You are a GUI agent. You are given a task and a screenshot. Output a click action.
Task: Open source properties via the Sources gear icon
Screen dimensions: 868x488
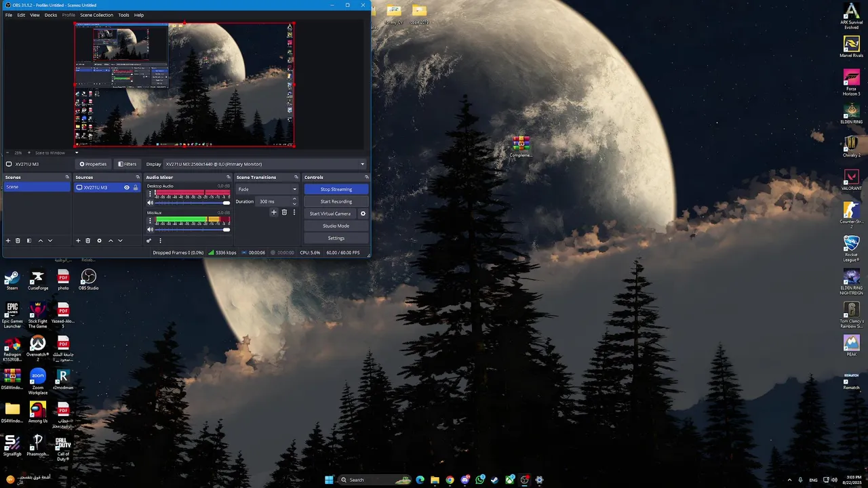(x=99, y=241)
